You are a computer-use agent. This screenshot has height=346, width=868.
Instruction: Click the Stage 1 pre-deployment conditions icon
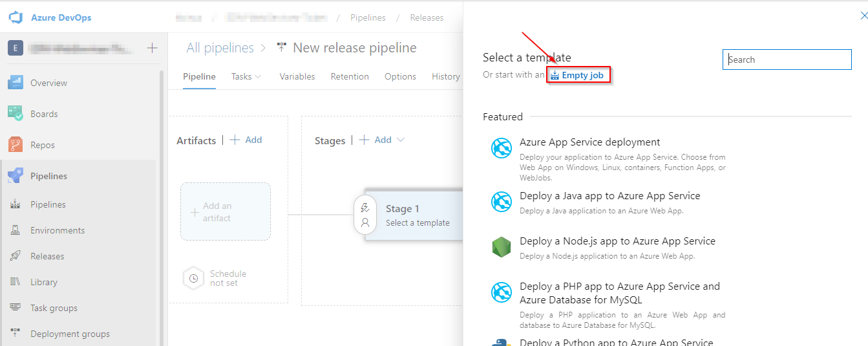point(365,208)
